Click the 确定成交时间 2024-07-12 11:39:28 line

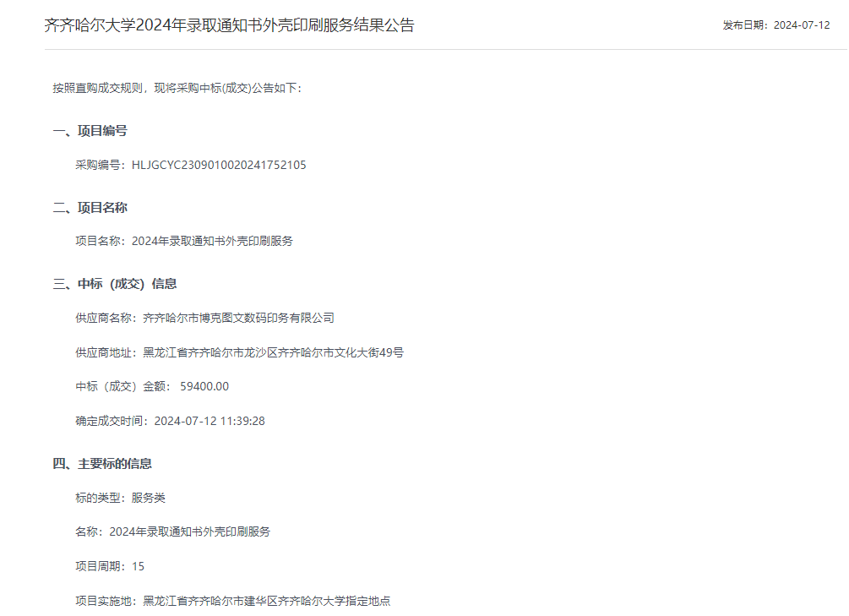click(x=171, y=421)
